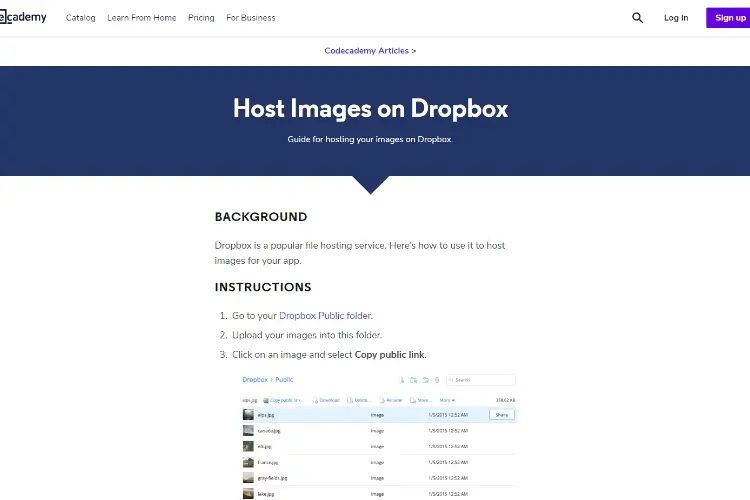Select the france.jpg file row

379,462
